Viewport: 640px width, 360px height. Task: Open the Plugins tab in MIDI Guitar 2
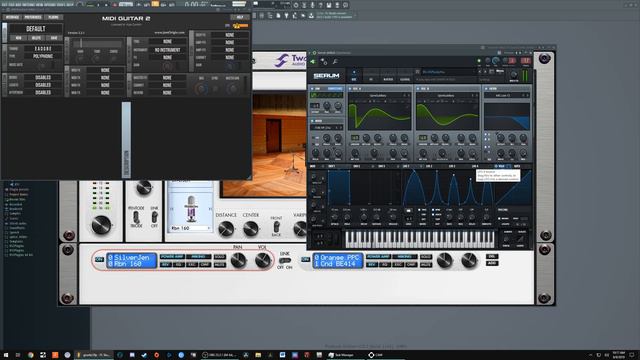click(x=53, y=17)
